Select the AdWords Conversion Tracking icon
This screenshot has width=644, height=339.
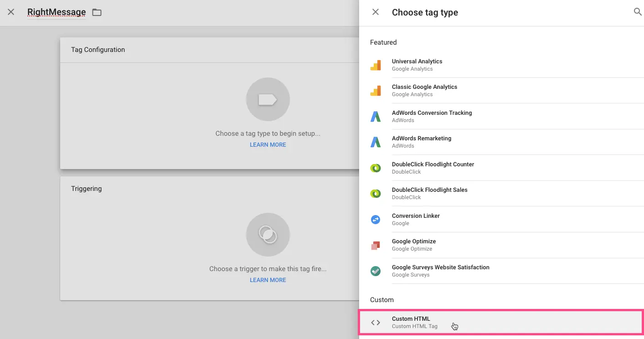pos(375,117)
